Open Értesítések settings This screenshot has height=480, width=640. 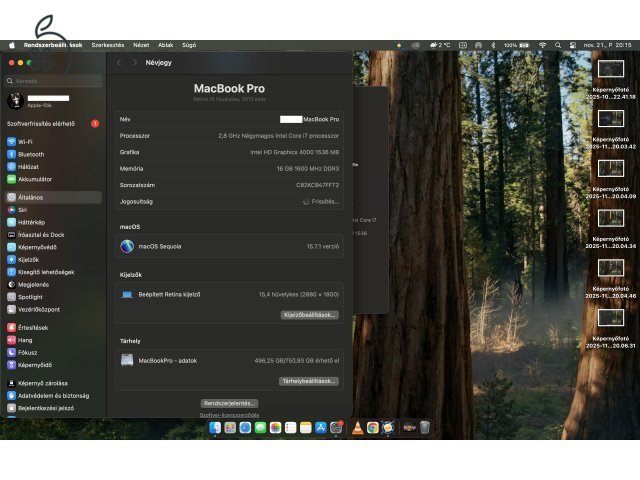(27, 328)
